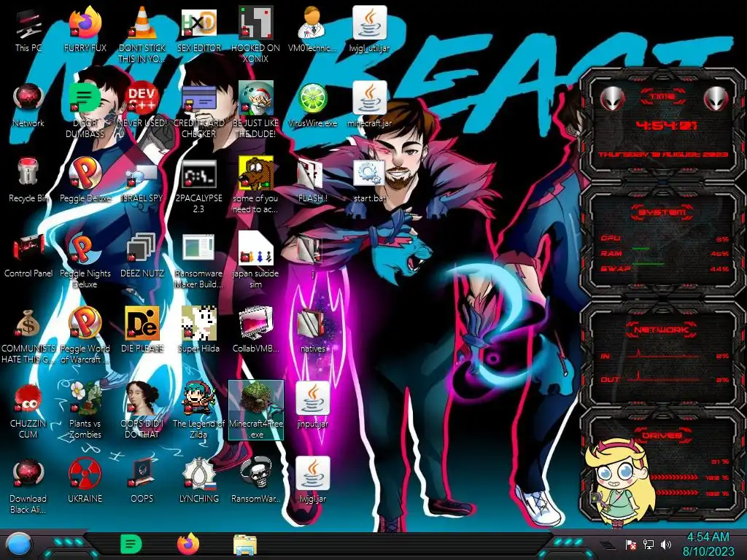The width and height of the screenshot is (747, 560).
Task: Select the start.bat file
Action: point(370,181)
